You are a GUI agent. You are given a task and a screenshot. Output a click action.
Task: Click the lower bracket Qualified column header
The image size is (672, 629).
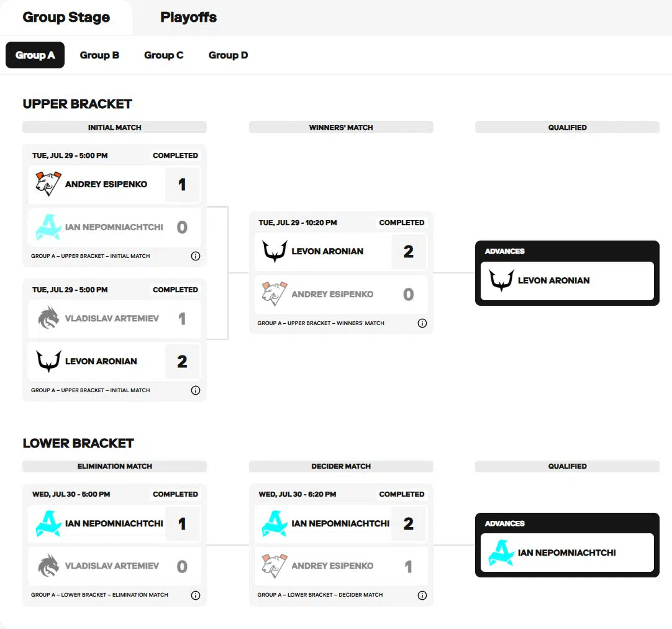coord(567,466)
